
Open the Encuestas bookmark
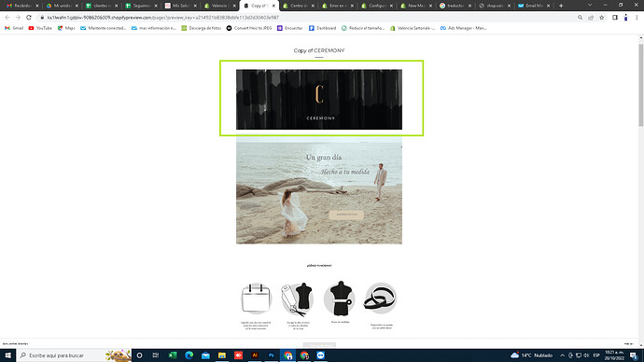pyautogui.click(x=290, y=28)
